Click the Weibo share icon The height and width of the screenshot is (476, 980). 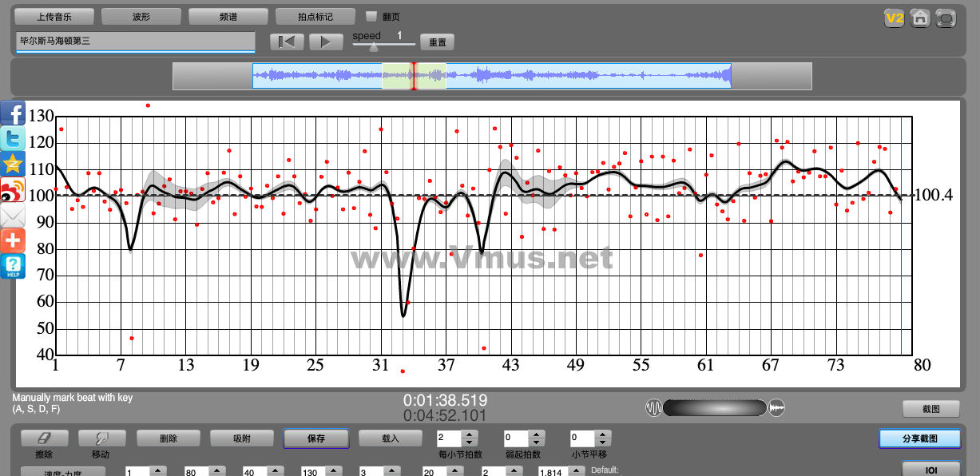pos(13,190)
